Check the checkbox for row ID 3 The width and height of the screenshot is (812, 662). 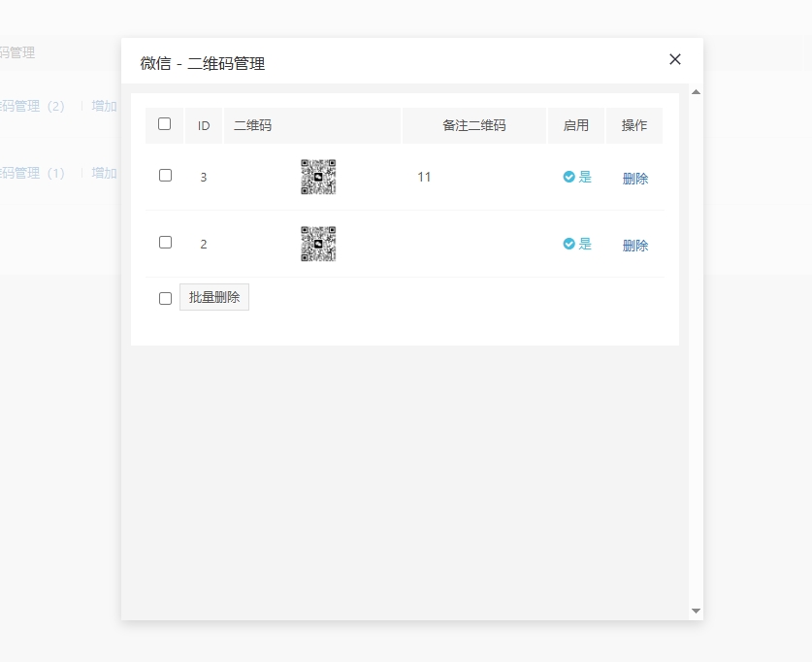click(x=165, y=176)
